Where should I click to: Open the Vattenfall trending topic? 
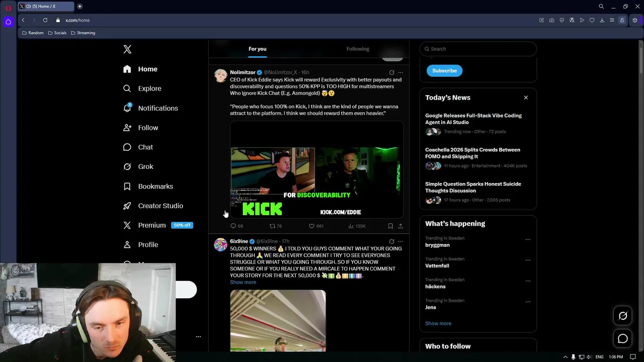point(437,265)
